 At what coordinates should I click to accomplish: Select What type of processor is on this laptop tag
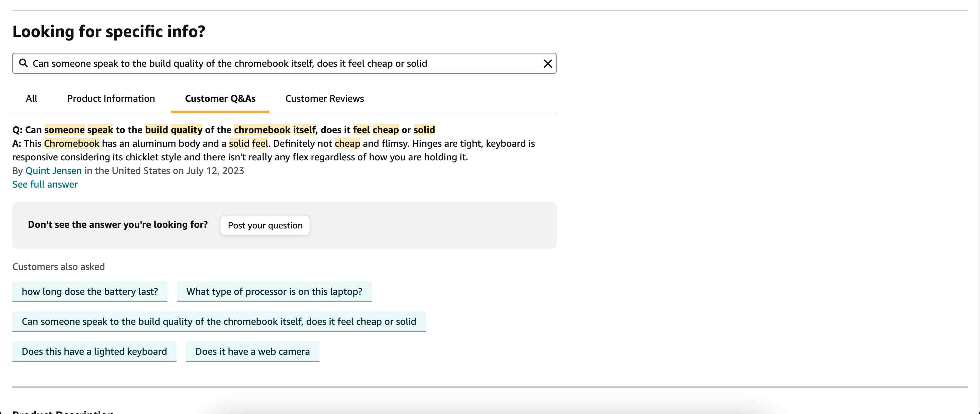(274, 291)
